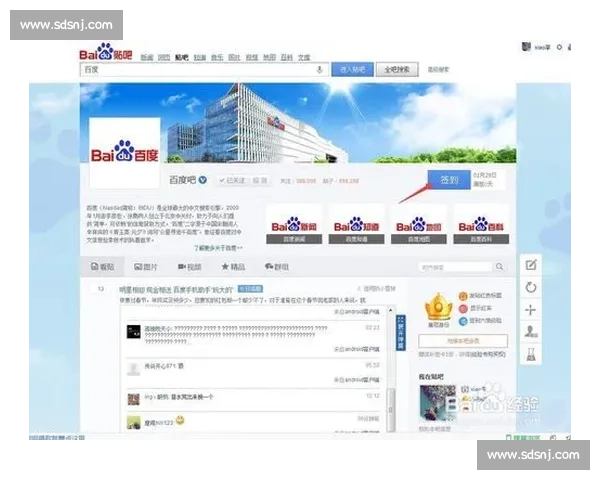
Task: Click the brown avatar of third reply
Action: tap(134, 399)
